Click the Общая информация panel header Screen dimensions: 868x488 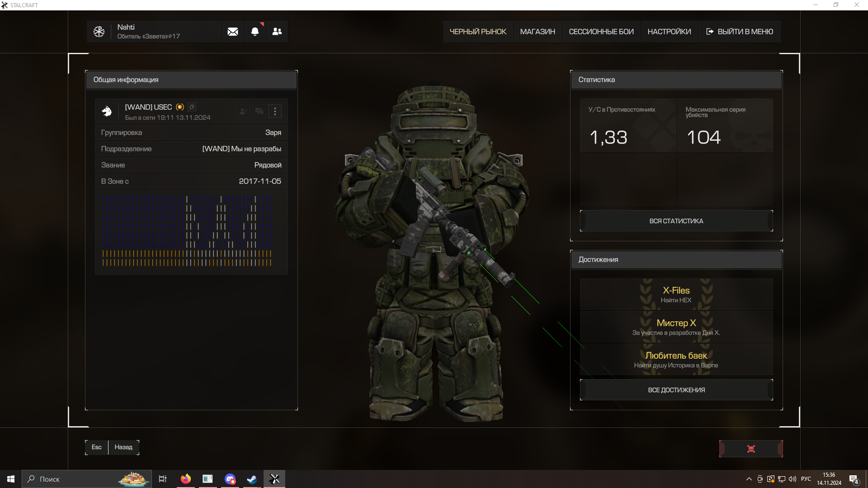click(191, 80)
